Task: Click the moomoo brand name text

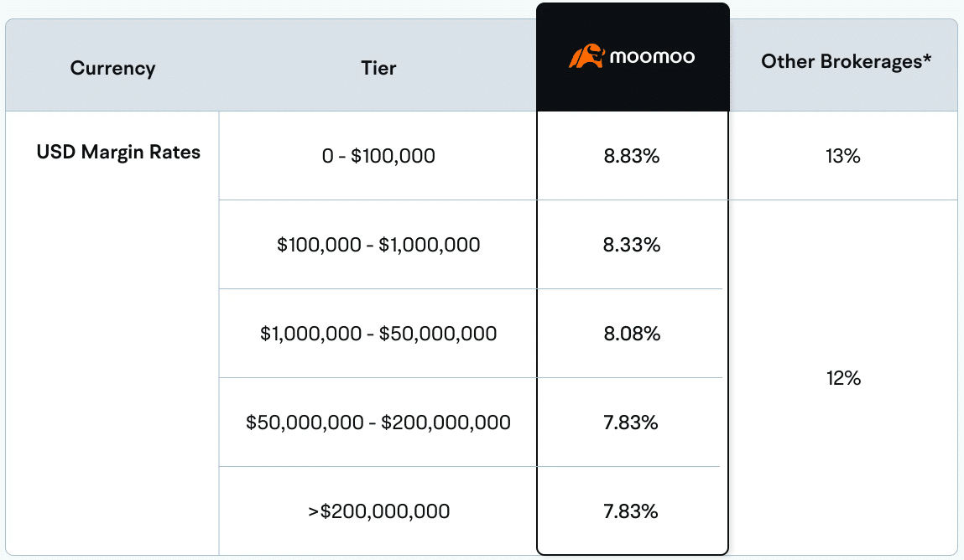Action: (x=652, y=58)
